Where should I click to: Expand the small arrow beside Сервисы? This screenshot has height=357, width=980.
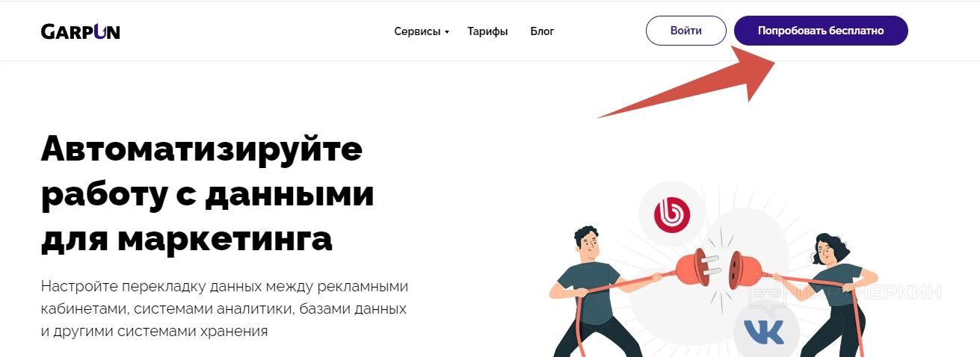coord(447,32)
